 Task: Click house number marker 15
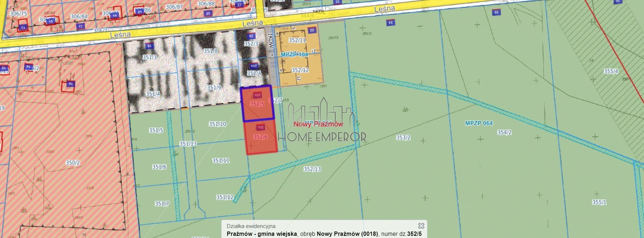pos(51,21)
